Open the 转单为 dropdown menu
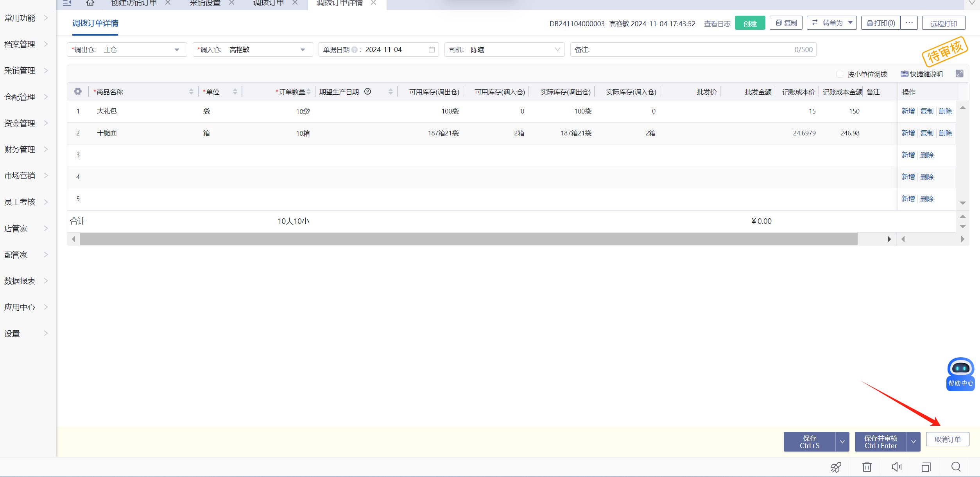Viewport: 980px width, 477px height. [832, 23]
